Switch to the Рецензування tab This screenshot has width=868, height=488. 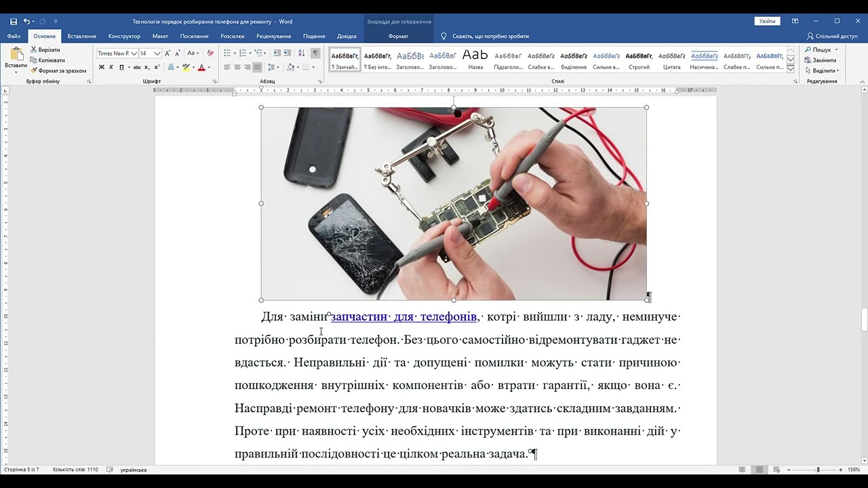coord(274,36)
